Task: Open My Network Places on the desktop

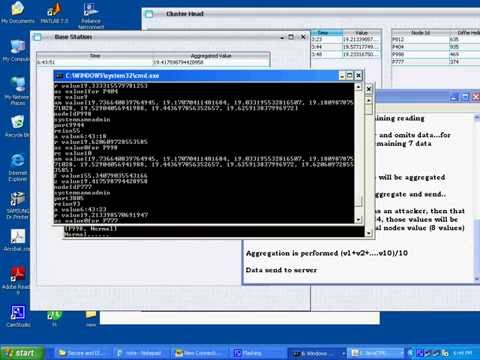Action: pyautogui.click(x=17, y=91)
